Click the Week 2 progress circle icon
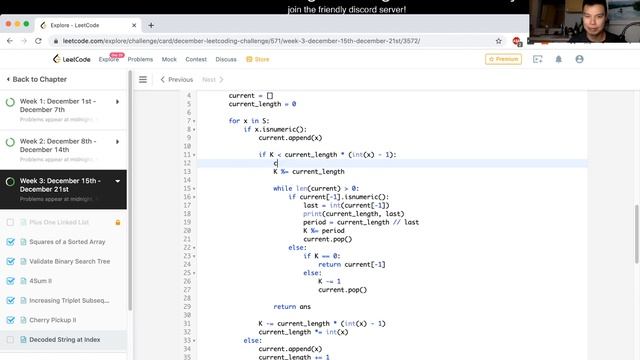640x360 pixels. tap(10, 142)
